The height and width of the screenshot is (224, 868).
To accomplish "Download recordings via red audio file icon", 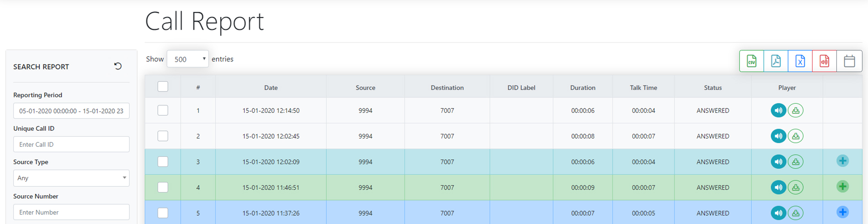I will 825,61.
